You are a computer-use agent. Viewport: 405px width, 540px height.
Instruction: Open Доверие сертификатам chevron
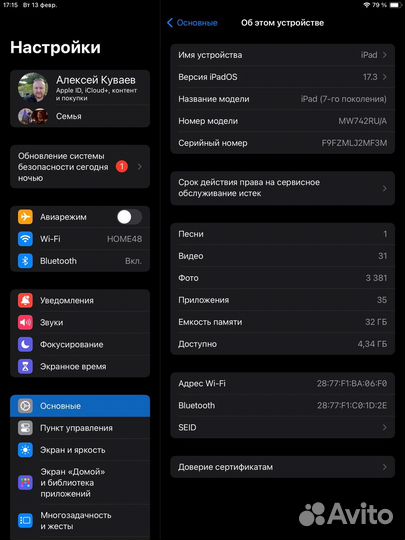point(385,467)
